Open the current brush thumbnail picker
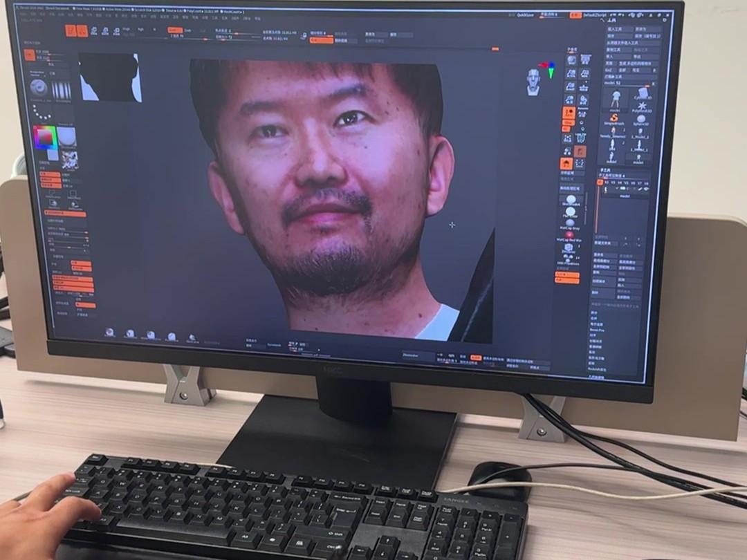The width and height of the screenshot is (747, 560). coord(39,88)
